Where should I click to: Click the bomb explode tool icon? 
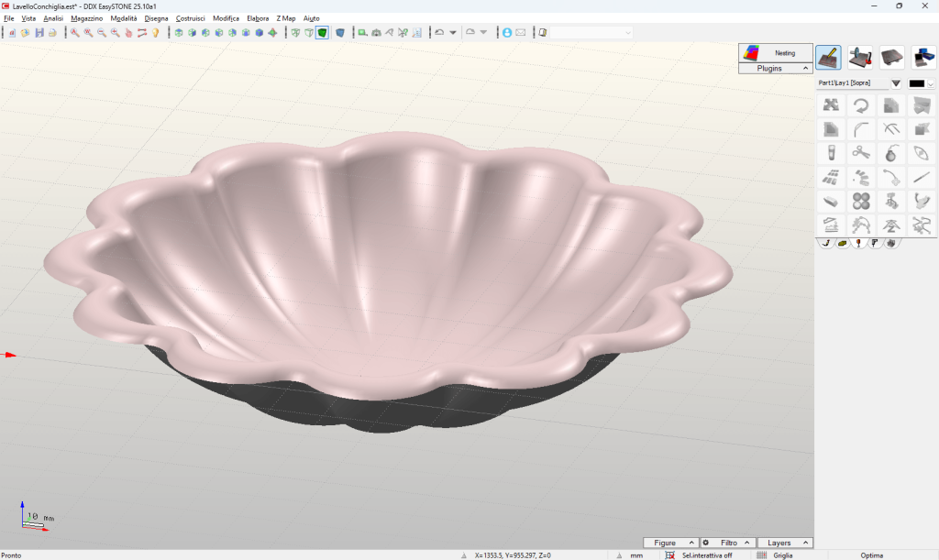tap(891, 153)
